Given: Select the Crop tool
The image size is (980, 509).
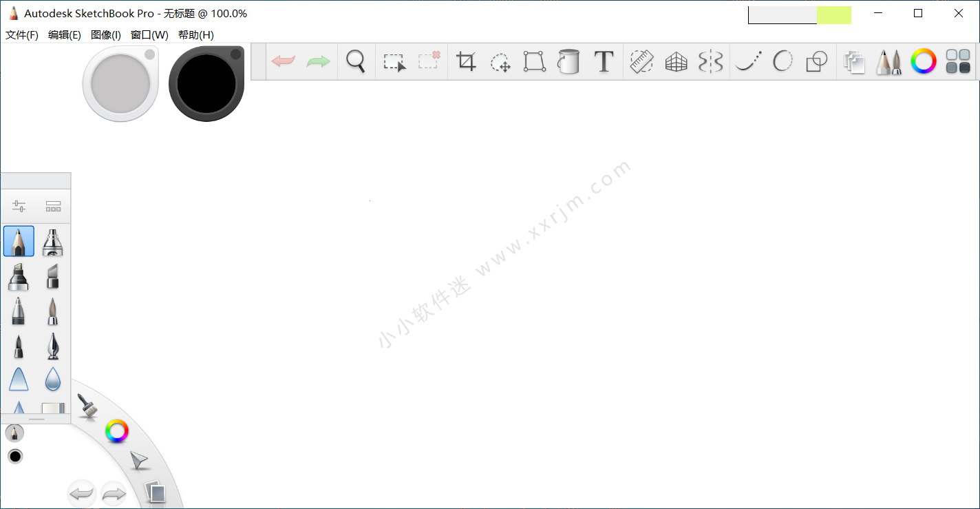Looking at the screenshot, I should click(466, 61).
